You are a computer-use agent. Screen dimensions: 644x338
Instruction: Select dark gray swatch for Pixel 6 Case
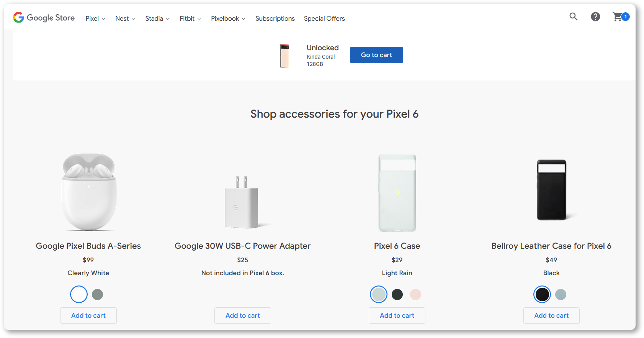click(397, 294)
